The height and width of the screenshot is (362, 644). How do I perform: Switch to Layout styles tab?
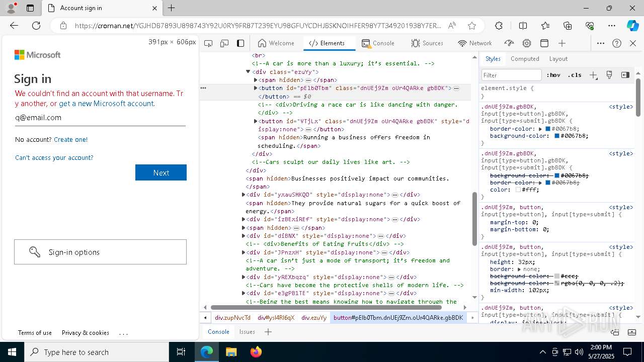pyautogui.click(x=558, y=59)
